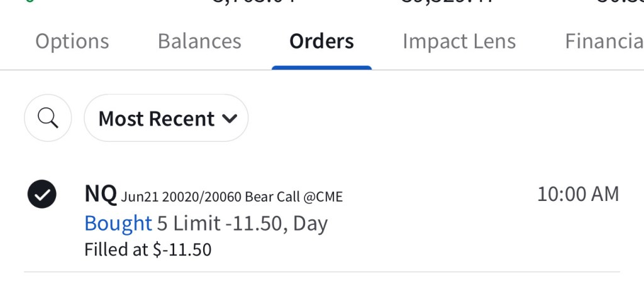Click the blue underline beneath Orders

click(321, 67)
